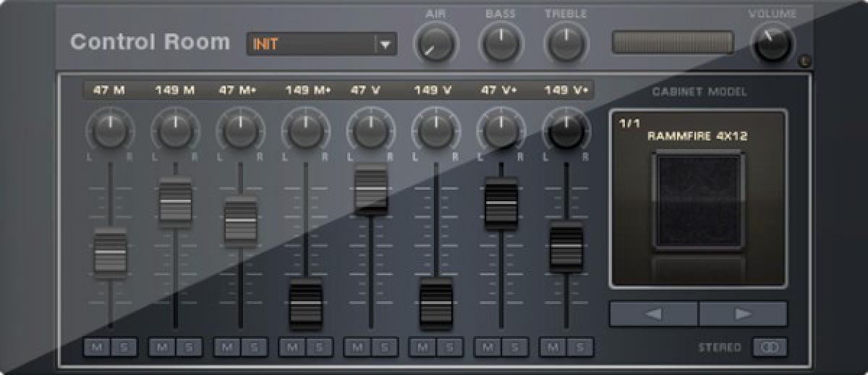
Task: Click the Control Room title text
Action: 150,42
